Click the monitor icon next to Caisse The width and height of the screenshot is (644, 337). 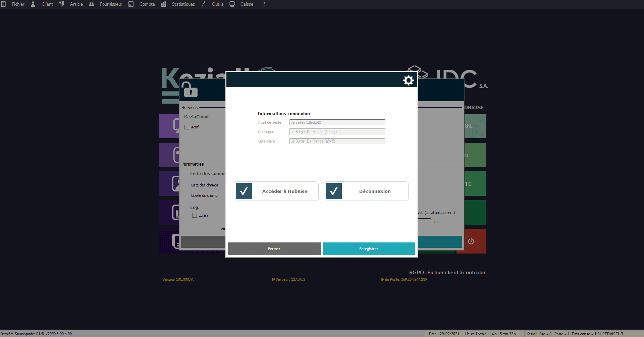tap(232, 4)
